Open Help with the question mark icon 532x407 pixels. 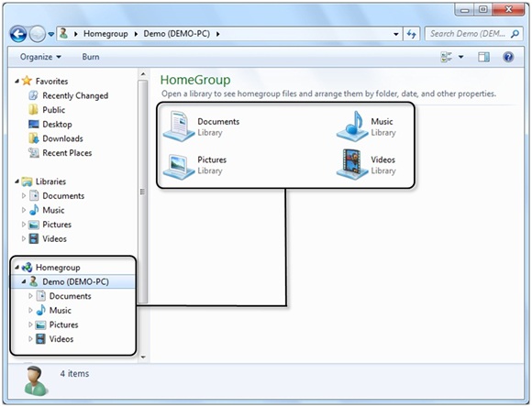click(508, 57)
